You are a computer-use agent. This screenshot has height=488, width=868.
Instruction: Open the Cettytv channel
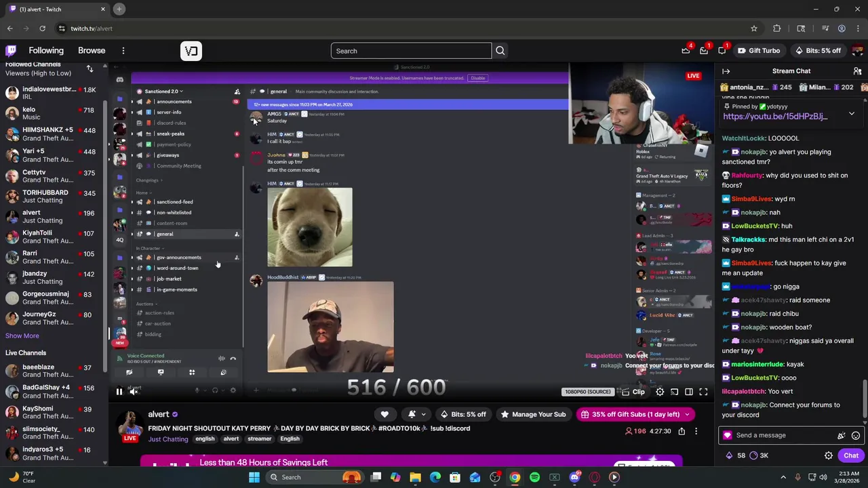[52, 176]
